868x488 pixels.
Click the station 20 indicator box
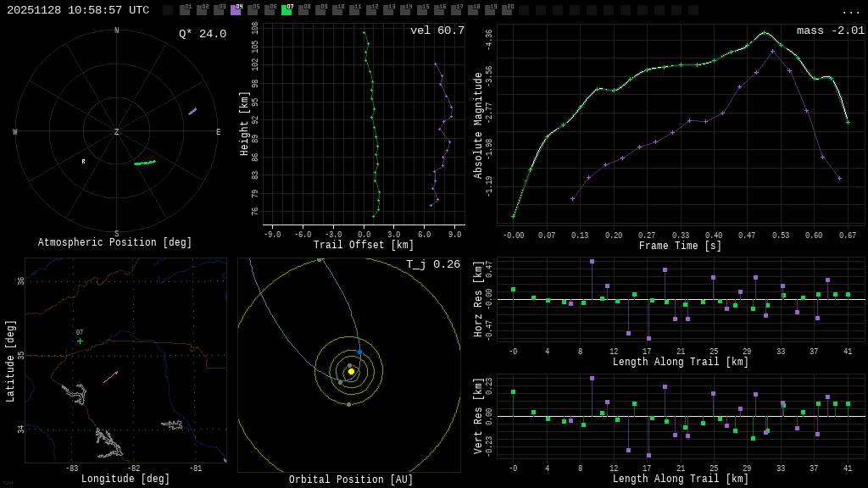[507, 10]
